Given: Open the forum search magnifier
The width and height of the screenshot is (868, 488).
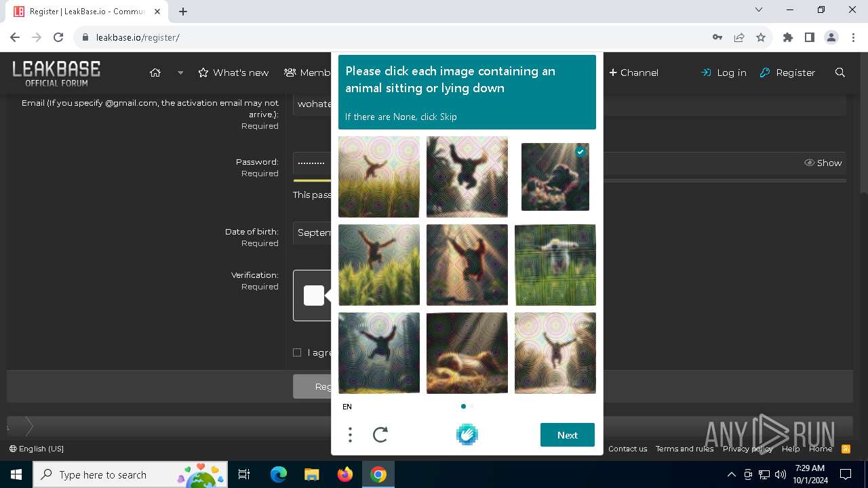Looking at the screenshot, I should (840, 73).
